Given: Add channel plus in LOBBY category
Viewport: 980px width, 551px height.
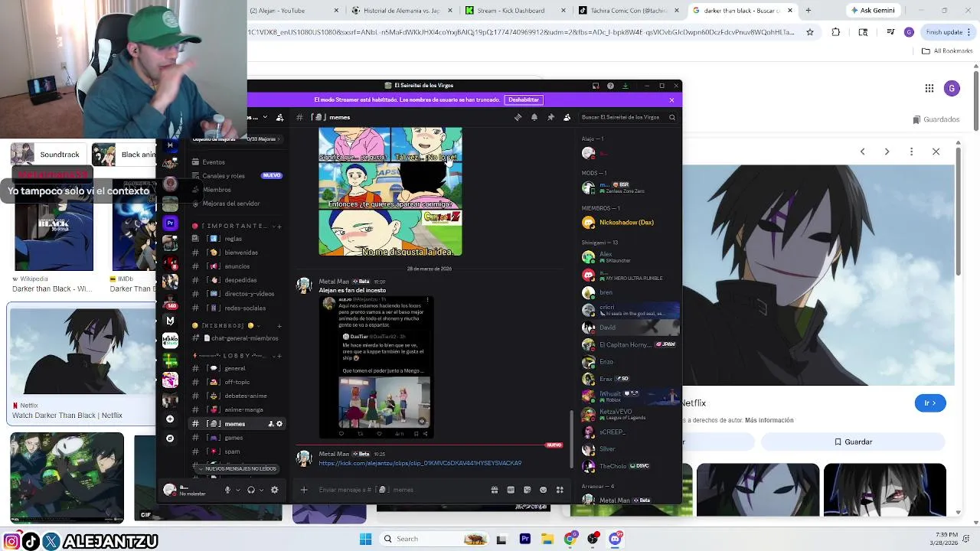Looking at the screenshot, I should tap(279, 355).
